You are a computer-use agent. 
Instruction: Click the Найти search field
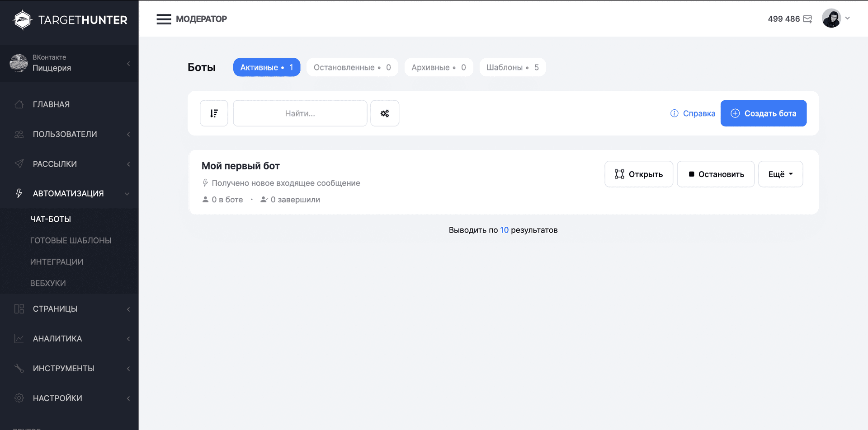(300, 113)
